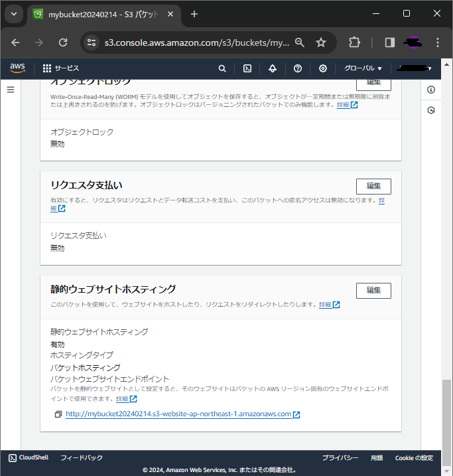Open 詳細 link under bucket website endpoint
The width and height of the screenshot is (453, 476).
pos(127,398)
